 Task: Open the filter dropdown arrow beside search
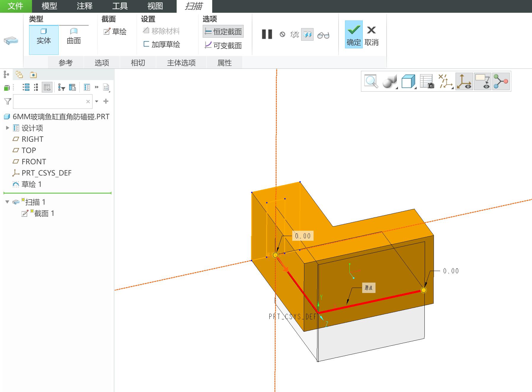[x=97, y=101]
